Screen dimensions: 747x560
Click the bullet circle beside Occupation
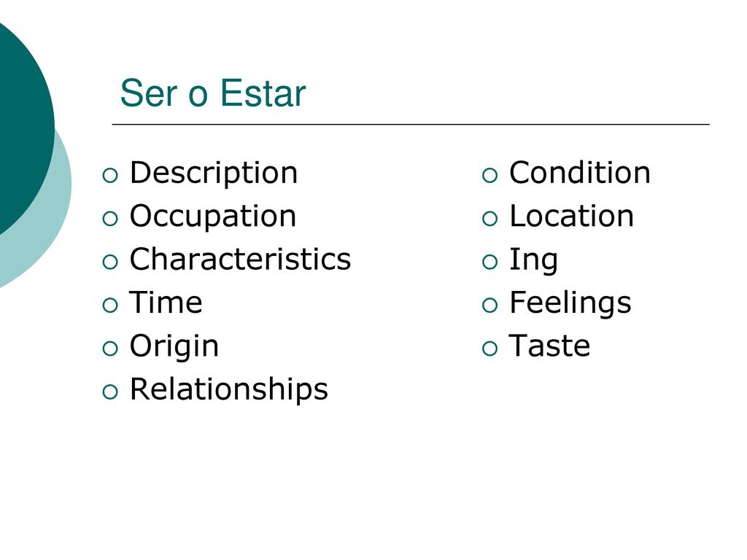pyautogui.click(x=110, y=219)
